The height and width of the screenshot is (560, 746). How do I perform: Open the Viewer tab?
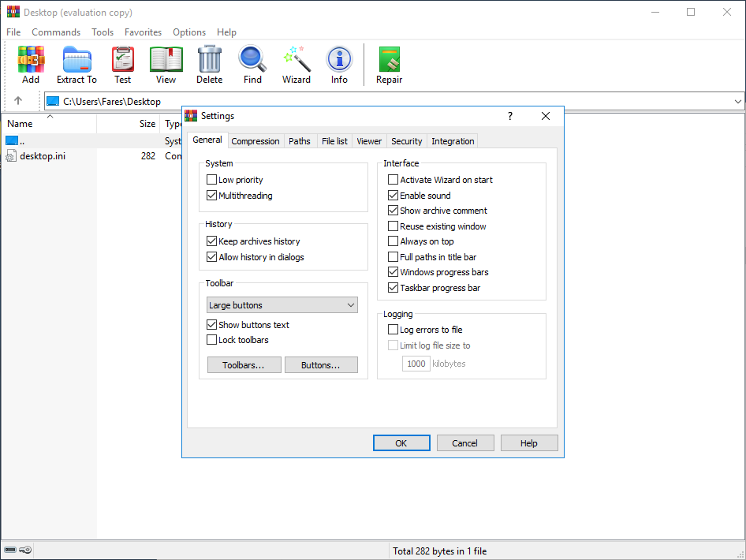click(x=369, y=141)
